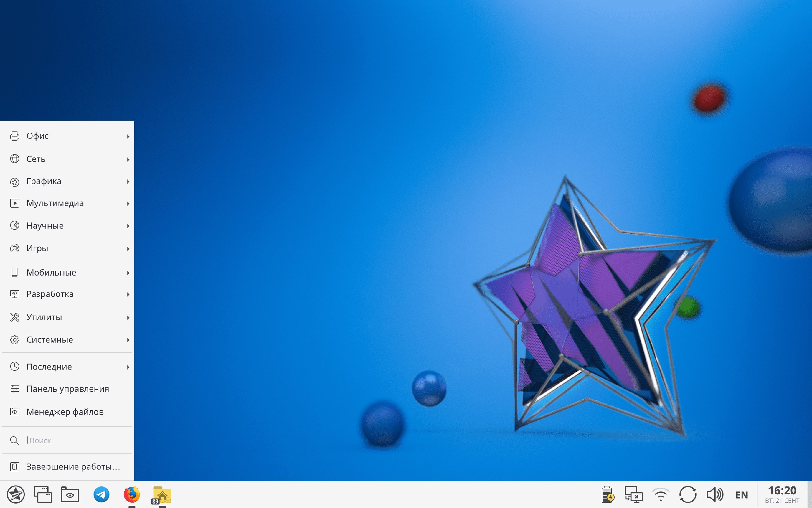
Task: Click the gear icon next to Системные
Action: [x=14, y=340]
